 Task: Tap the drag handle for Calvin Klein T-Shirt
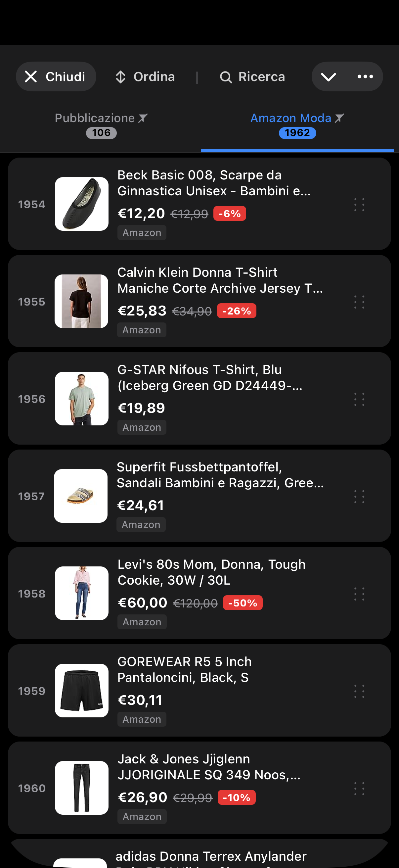(359, 302)
